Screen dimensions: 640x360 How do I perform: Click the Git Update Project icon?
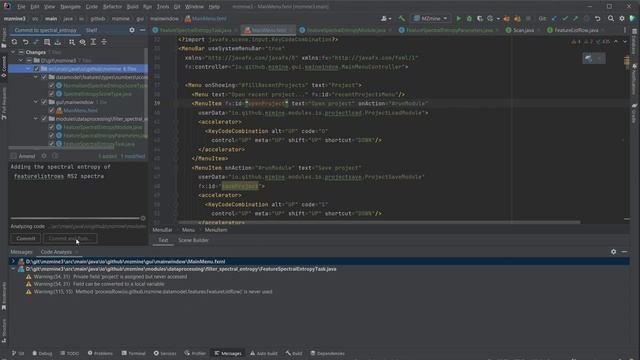(554, 18)
